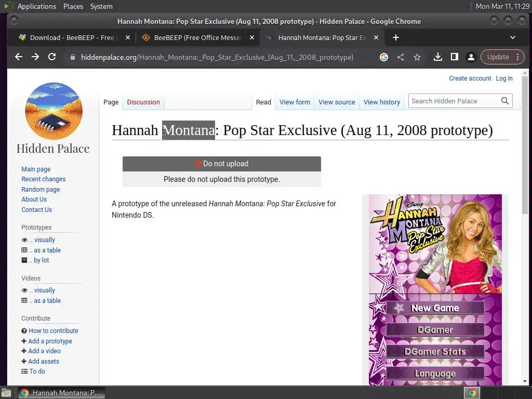The image size is (532, 399).
Task: Click the browser forward arrow
Action: click(x=35, y=57)
